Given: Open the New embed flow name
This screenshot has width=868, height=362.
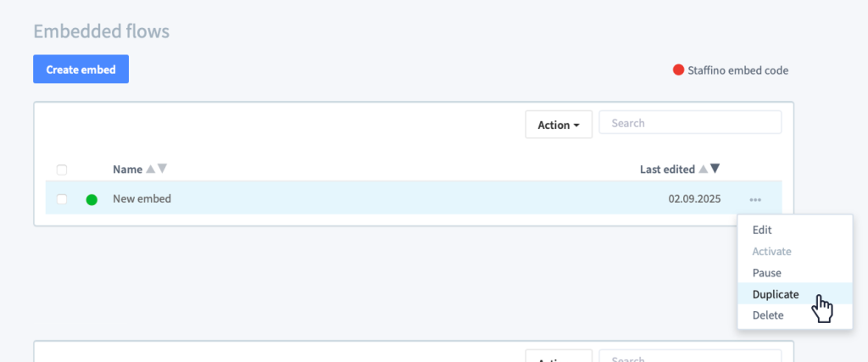Looking at the screenshot, I should coord(142,198).
